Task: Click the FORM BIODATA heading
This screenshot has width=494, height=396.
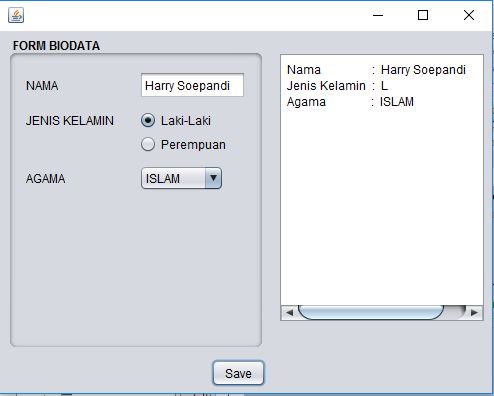Action: tap(56, 46)
